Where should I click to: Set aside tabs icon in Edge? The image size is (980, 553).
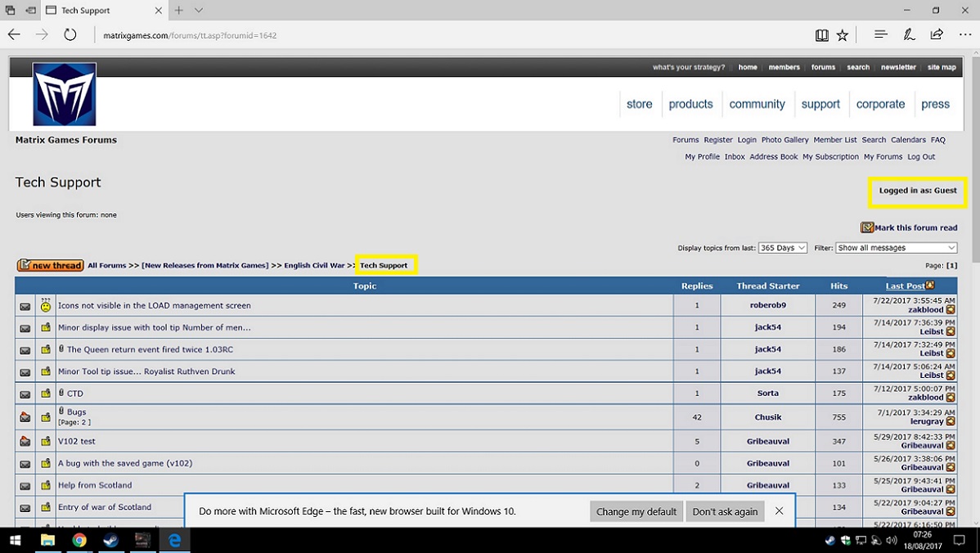pyautogui.click(x=29, y=10)
